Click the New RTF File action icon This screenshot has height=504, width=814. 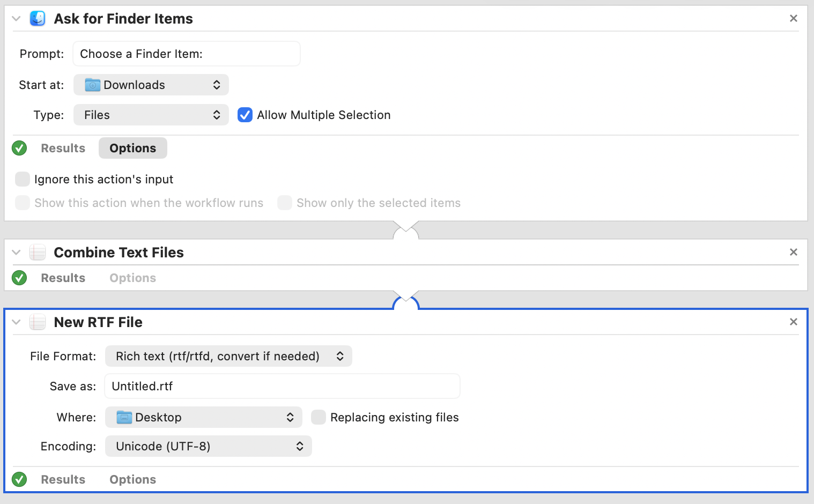[38, 322]
